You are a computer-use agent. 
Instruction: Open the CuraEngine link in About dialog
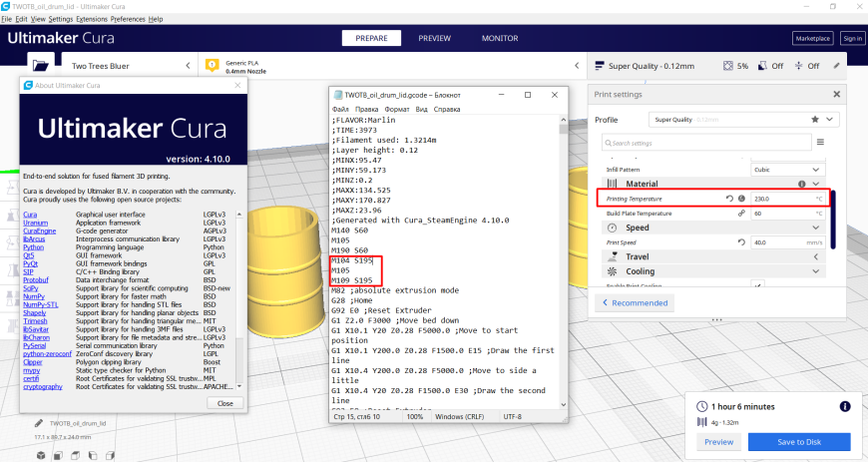point(39,231)
